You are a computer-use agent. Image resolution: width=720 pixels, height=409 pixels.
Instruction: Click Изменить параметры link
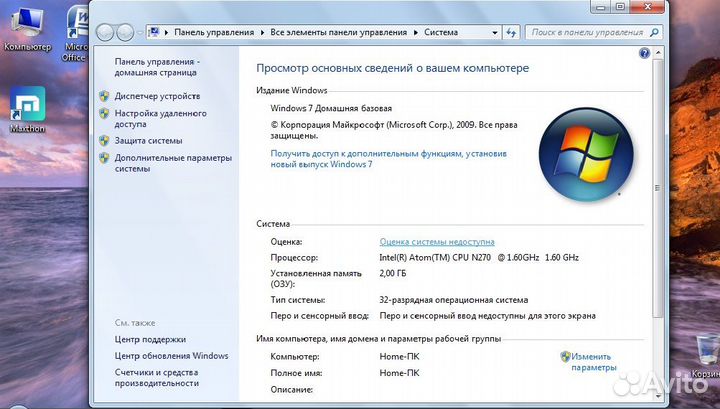click(x=594, y=362)
